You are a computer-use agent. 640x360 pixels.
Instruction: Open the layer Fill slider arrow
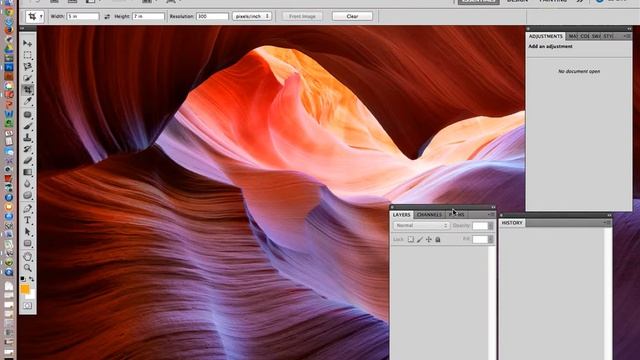tap(491, 239)
